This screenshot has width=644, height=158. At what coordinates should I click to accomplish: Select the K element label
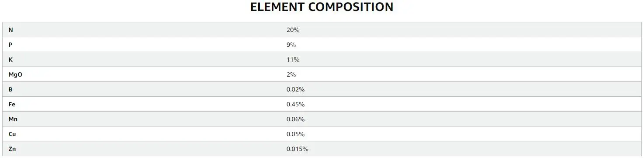pyautogui.click(x=10, y=60)
